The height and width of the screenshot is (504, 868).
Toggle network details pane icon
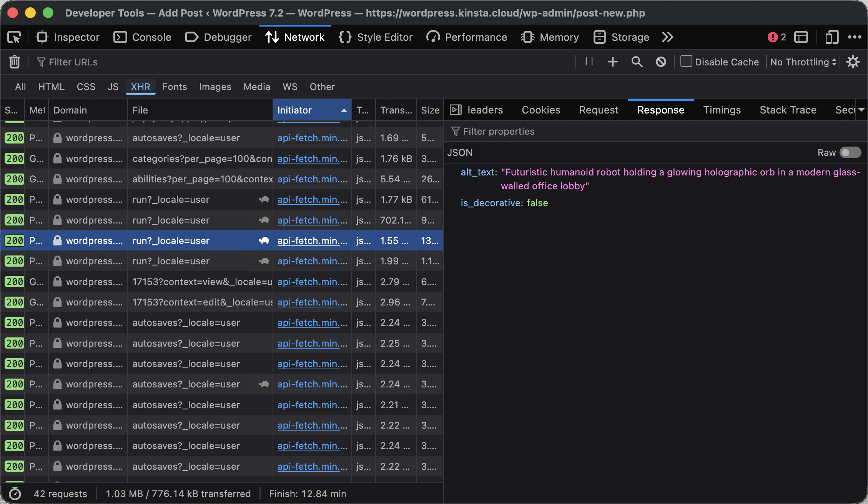(456, 110)
